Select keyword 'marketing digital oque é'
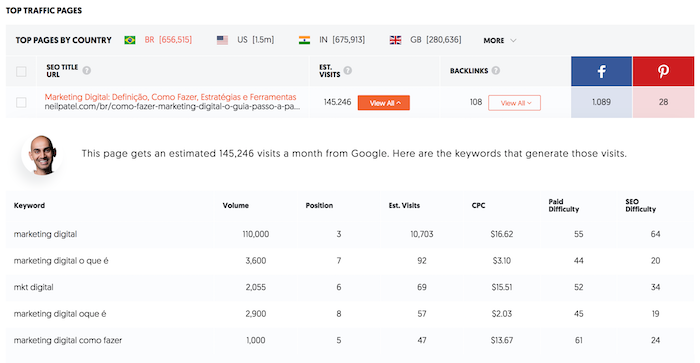Image resolution: width=700 pixels, height=363 pixels. pyautogui.click(x=60, y=314)
